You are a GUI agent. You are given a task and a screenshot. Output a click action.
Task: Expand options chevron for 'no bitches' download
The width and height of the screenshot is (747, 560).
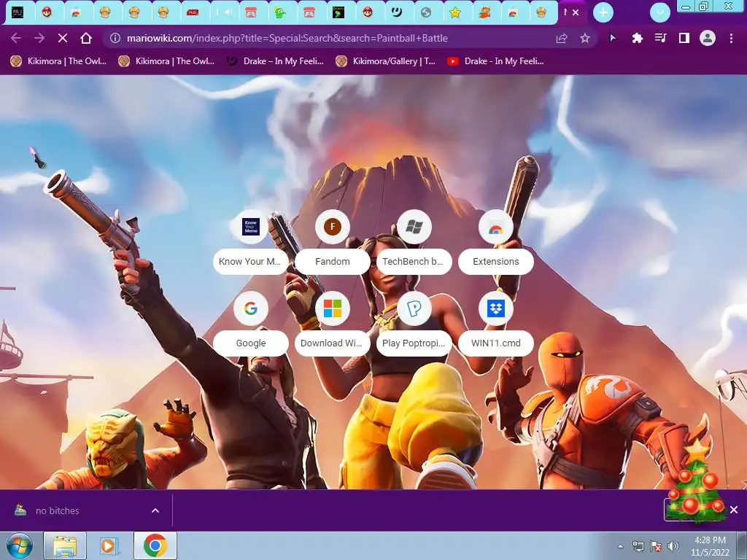click(x=155, y=510)
